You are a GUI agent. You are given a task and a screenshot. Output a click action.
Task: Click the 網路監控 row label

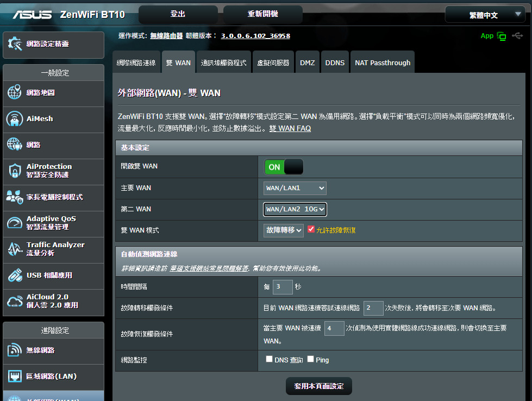point(134,360)
